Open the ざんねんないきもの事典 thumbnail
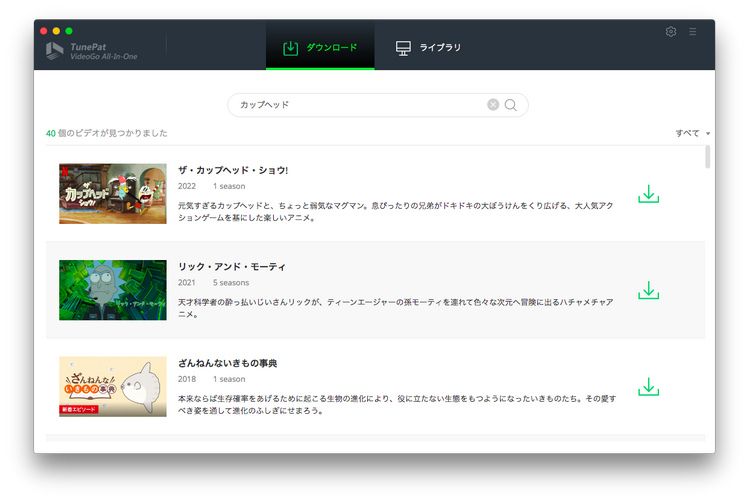This screenshot has width=749, height=502. click(113, 386)
